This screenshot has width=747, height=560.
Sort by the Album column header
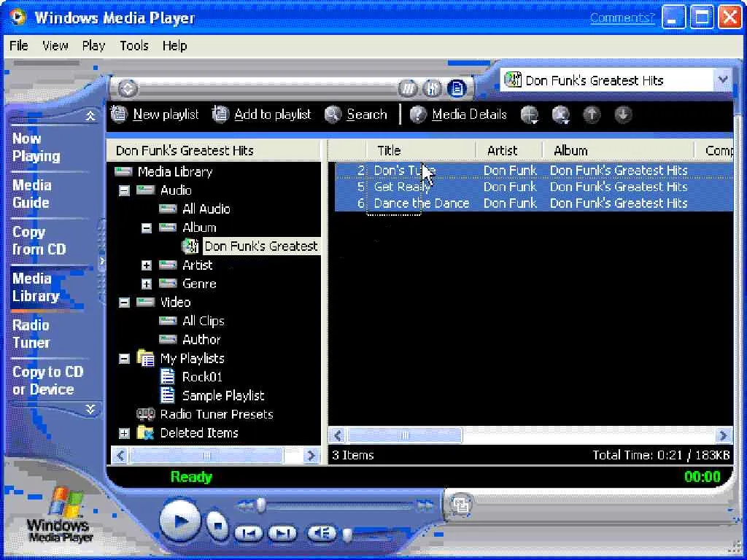click(619, 150)
